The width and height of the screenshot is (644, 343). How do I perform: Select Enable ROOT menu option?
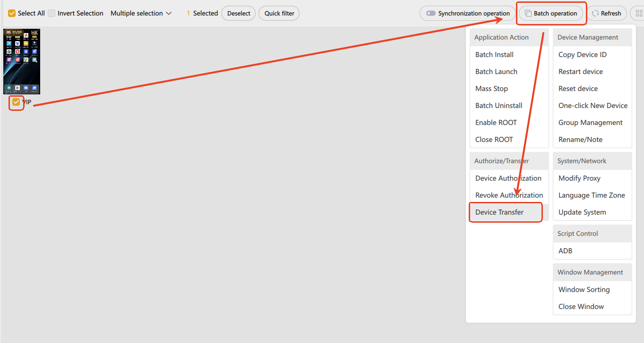coord(496,123)
